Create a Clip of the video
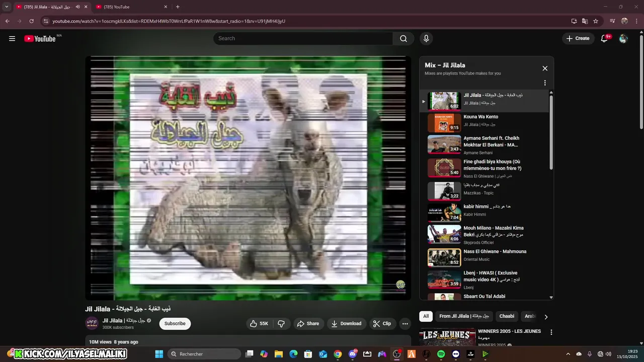This screenshot has width=644, height=362. [x=382, y=324]
